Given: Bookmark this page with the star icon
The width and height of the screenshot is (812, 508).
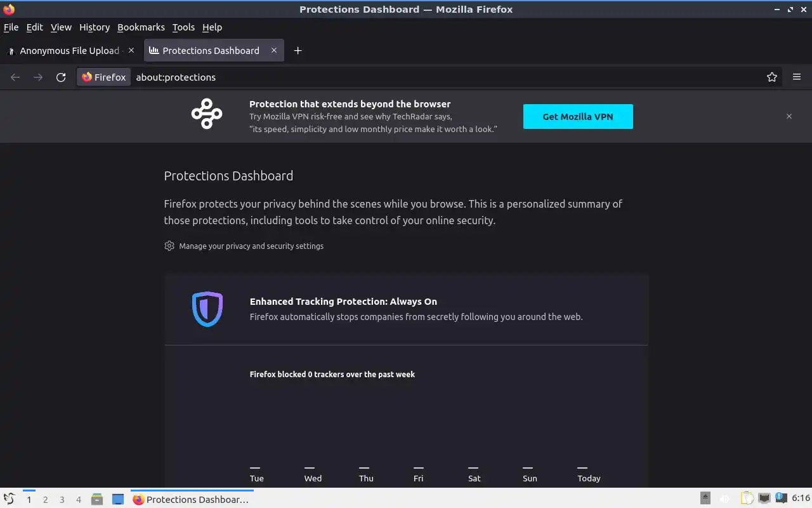Looking at the screenshot, I should [x=772, y=77].
